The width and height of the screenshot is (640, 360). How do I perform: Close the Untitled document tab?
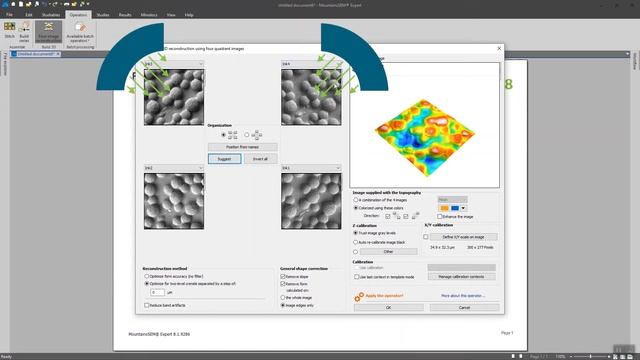(x=58, y=54)
